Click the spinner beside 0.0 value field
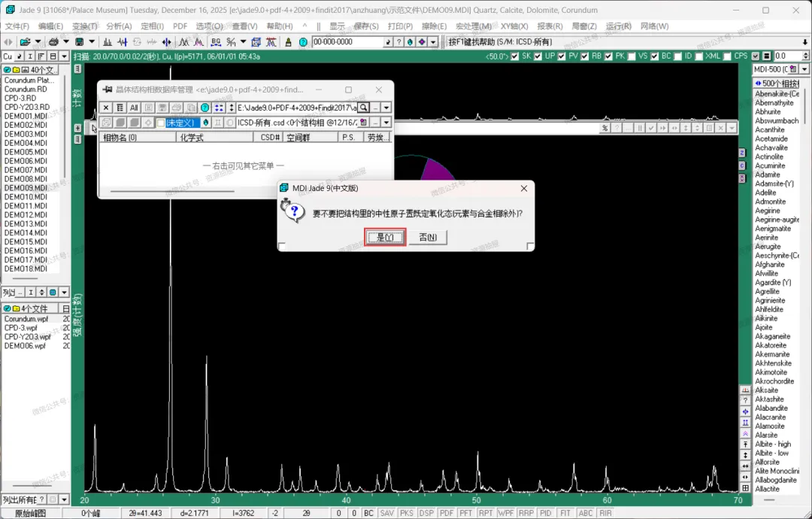The height and width of the screenshot is (519, 812). click(x=805, y=56)
